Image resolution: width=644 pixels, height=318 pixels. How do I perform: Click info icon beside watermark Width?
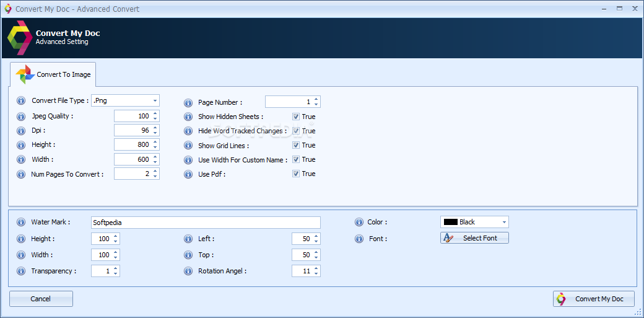[21, 255]
